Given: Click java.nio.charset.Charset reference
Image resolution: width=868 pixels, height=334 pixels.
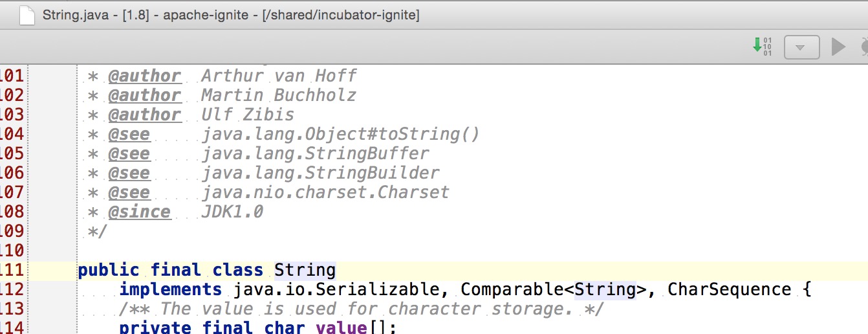Looking at the screenshot, I should (325, 192).
